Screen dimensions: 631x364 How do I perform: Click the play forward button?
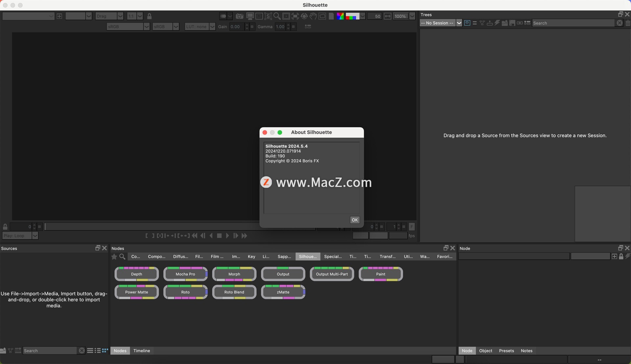(227, 236)
